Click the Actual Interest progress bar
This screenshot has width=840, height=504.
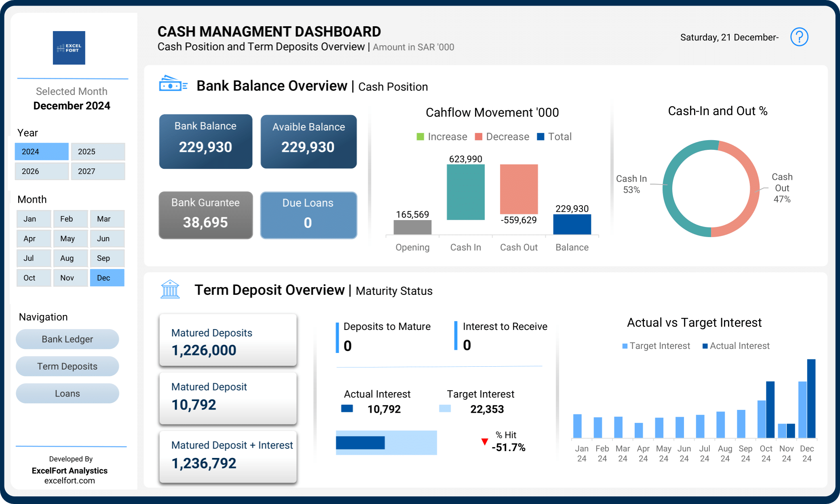[360, 443]
